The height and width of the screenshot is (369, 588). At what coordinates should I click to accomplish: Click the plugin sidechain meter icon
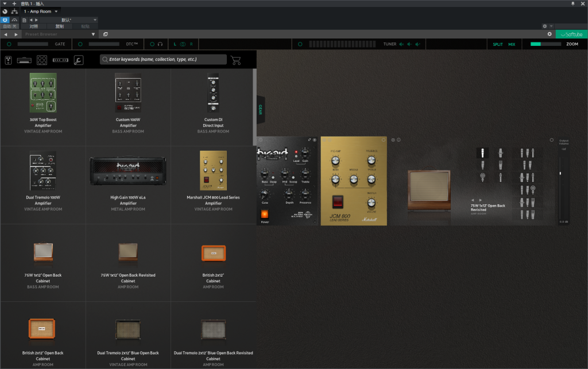[14, 20]
